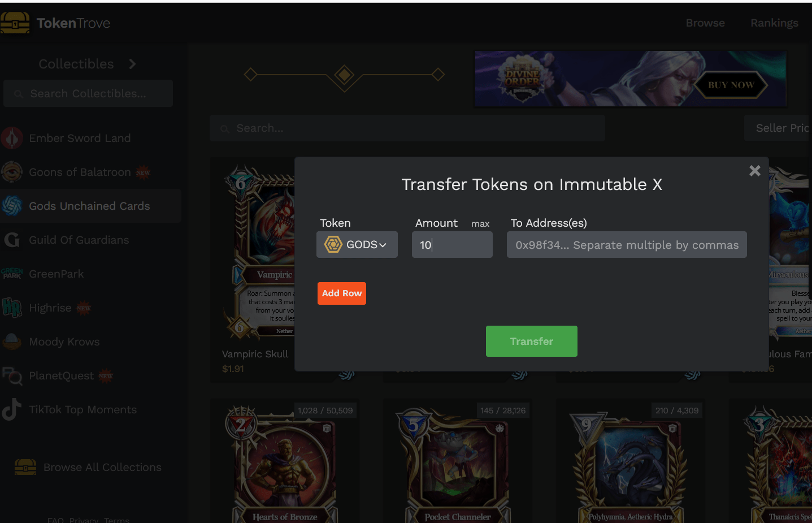Image resolution: width=812 pixels, height=523 pixels.
Task: Open the Seller Price sort dropdown
Action: [778, 128]
